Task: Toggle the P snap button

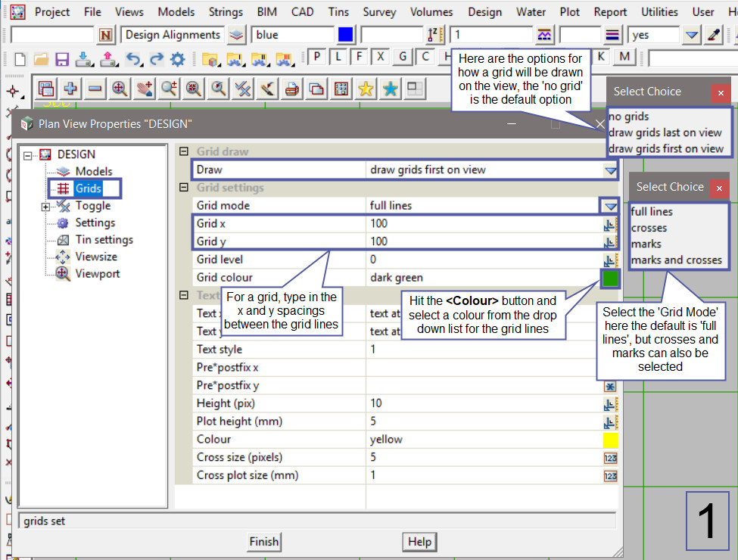Action: coord(317,57)
